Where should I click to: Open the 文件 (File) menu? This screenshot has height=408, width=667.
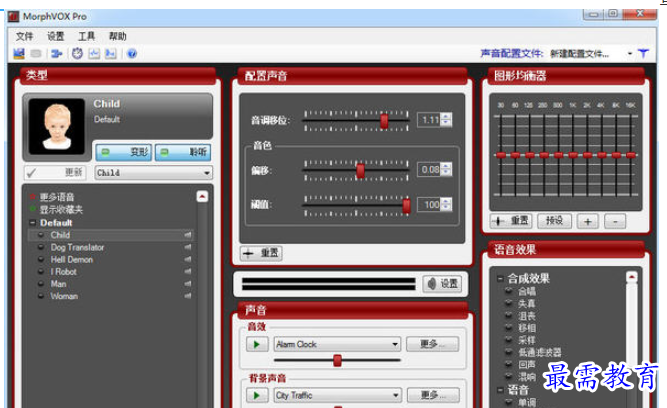pyautogui.click(x=24, y=36)
